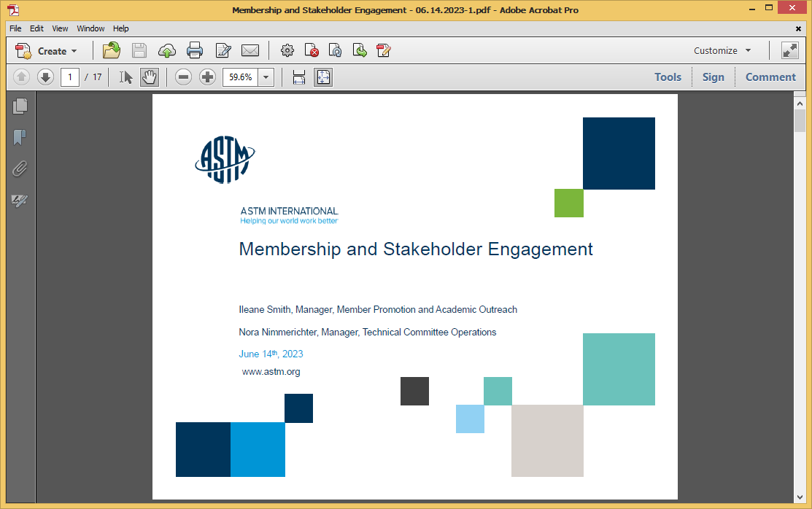Open the zoom level dropdown arrow
This screenshot has width=812, height=509.
pyautogui.click(x=266, y=77)
